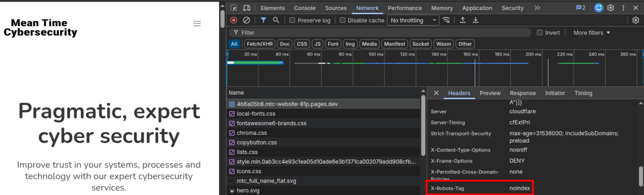Open the Network panel settings gear
The image size is (644, 195).
pyautogui.click(x=635, y=20)
